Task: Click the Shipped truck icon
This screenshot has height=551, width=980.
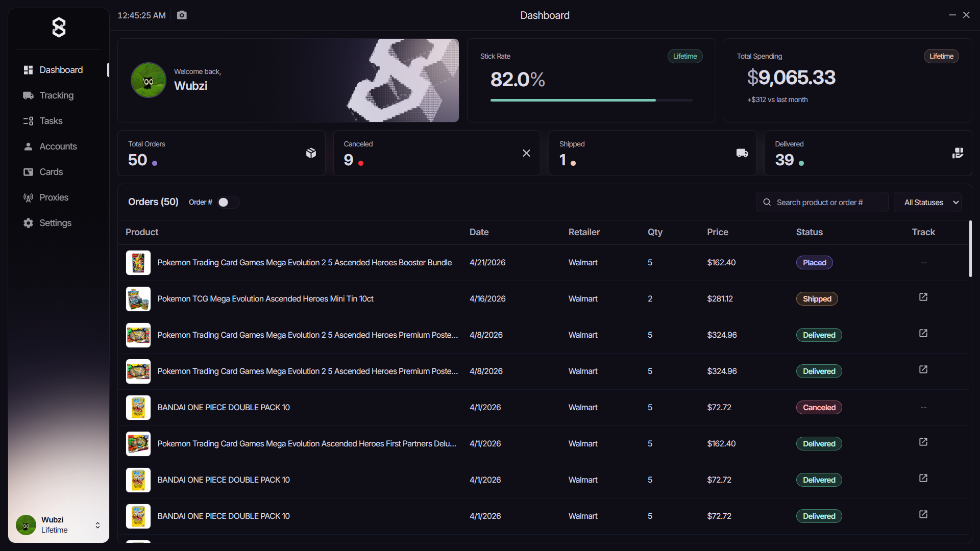Action: (x=742, y=153)
